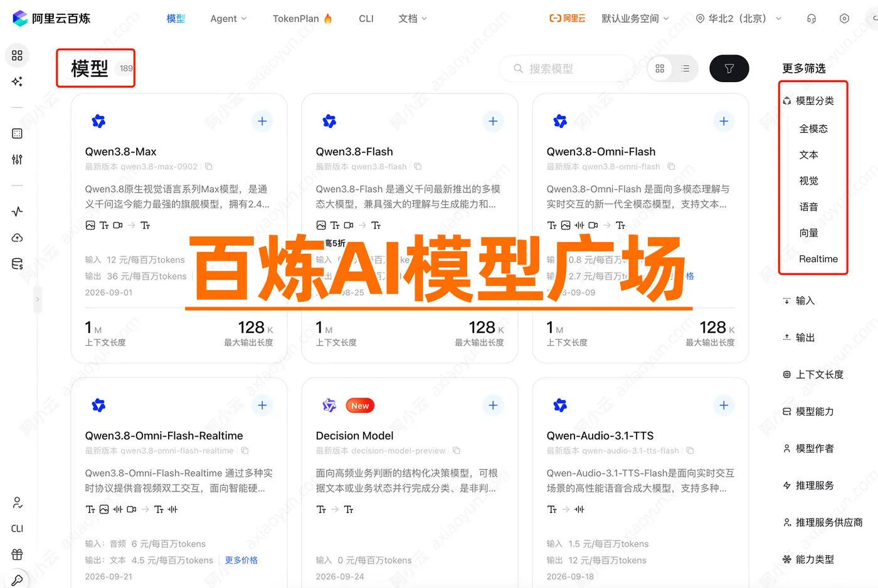The width and height of the screenshot is (878, 588).
Task: Open the 华北2（北京）region selector
Action: coord(739,19)
